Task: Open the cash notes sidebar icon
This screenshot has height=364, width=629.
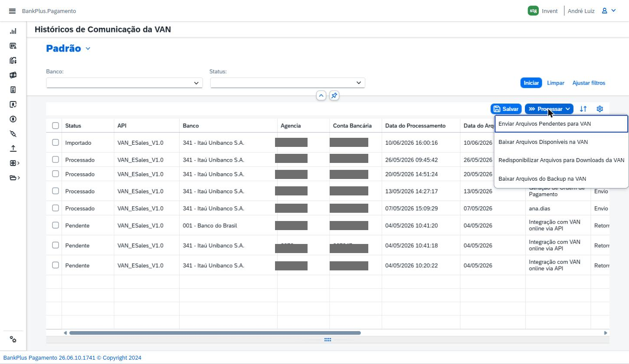Action: pyautogui.click(x=13, y=75)
